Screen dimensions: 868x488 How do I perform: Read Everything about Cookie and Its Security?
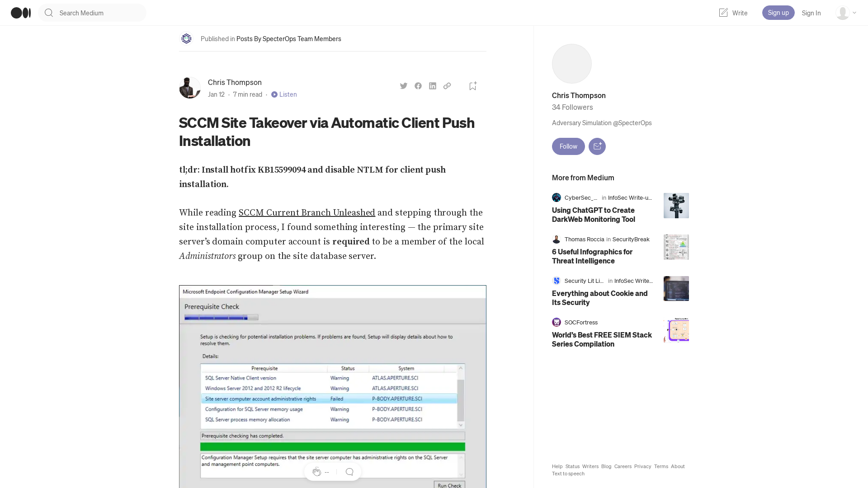599,298
